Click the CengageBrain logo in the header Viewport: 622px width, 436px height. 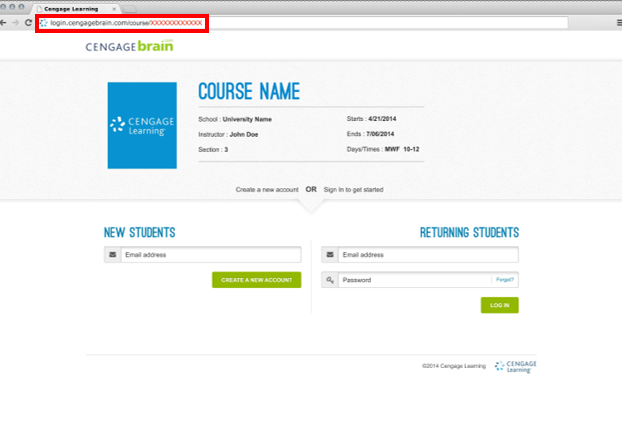coord(129,46)
